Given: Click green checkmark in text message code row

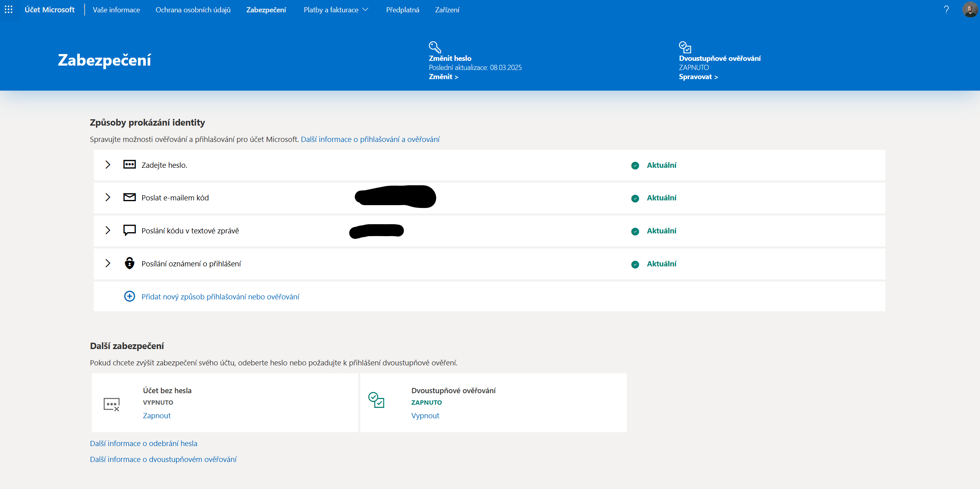Looking at the screenshot, I should tap(635, 231).
